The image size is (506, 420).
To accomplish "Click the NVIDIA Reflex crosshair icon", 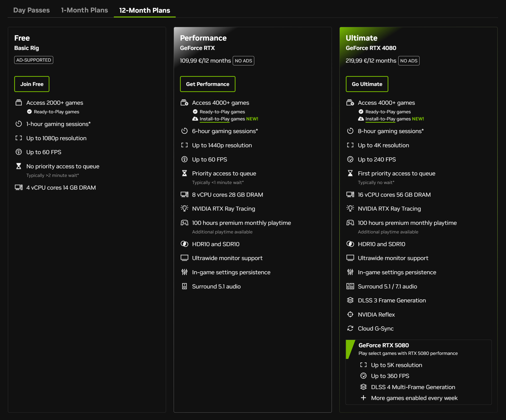I will click(x=350, y=315).
